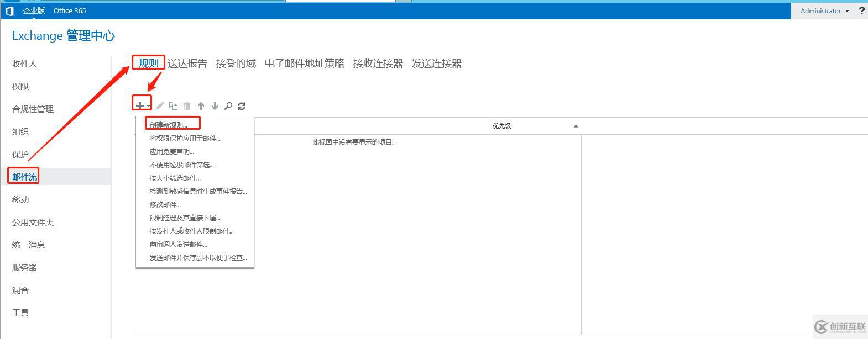Go to 工具 in the sidebar
The width and height of the screenshot is (868, 339).
point(20,312)
